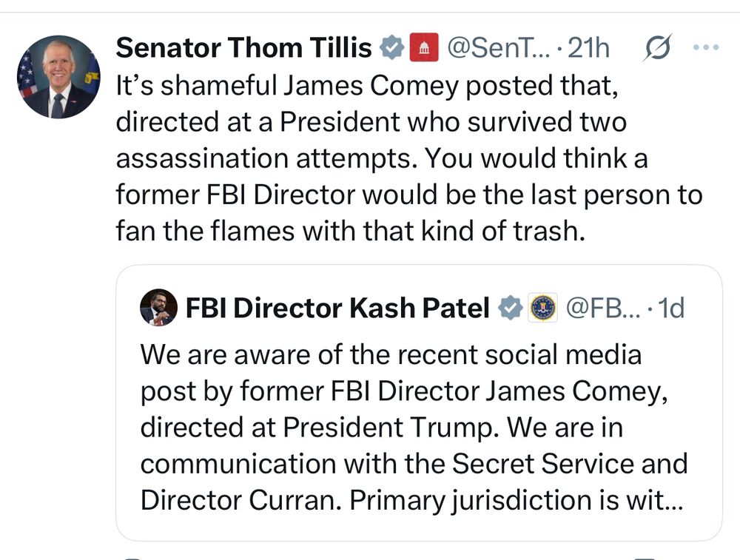Open the Senator Thom Tillis display name

pos(243,47)
